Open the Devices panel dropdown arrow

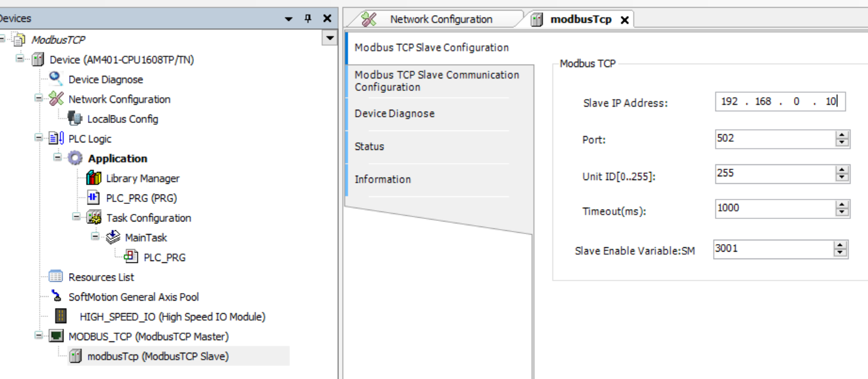click(289, 19)
